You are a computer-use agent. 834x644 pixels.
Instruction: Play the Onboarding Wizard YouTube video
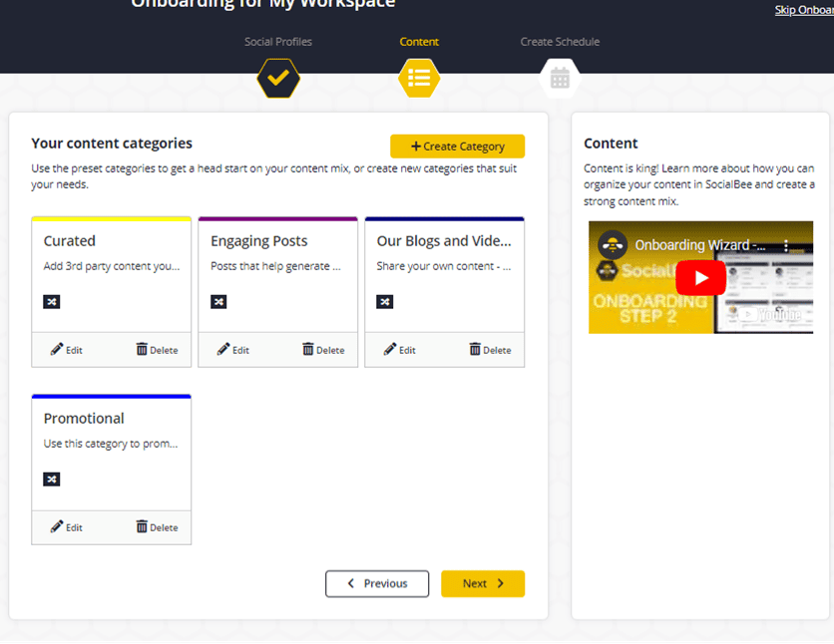pyautogui.click(x=700, y=278)
